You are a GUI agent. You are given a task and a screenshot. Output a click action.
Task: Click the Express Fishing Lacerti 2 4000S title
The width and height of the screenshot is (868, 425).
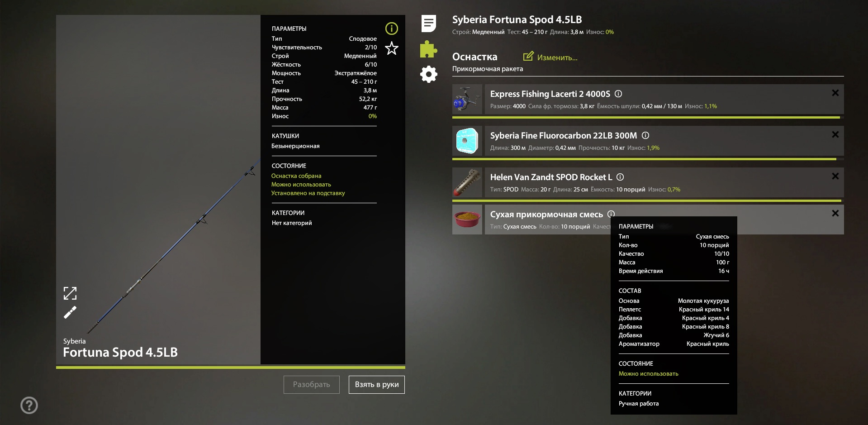click(550, 94)
